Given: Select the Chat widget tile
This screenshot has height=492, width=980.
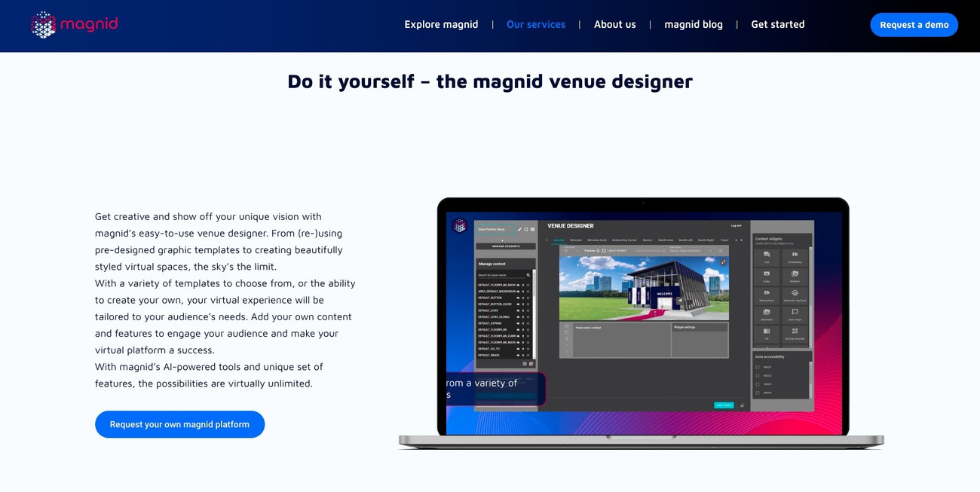Looking at the screenshot, I should point(767,257).
